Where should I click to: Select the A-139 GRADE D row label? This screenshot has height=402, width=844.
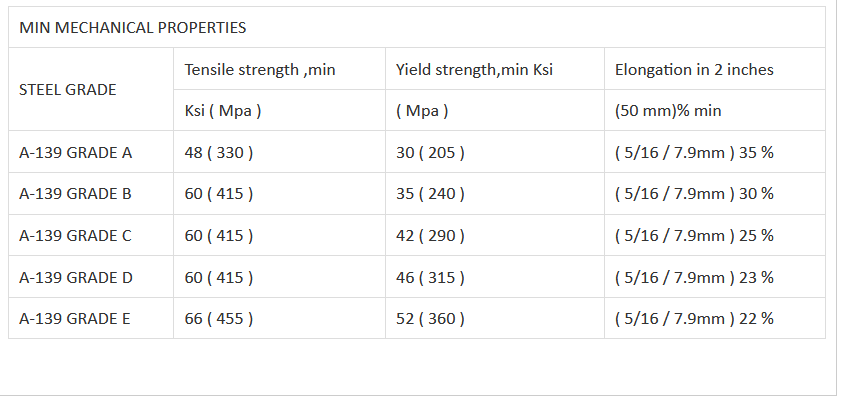76,277
